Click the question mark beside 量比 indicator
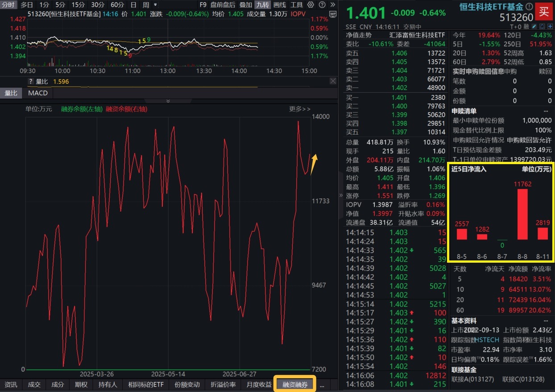 tap(31, 82)
